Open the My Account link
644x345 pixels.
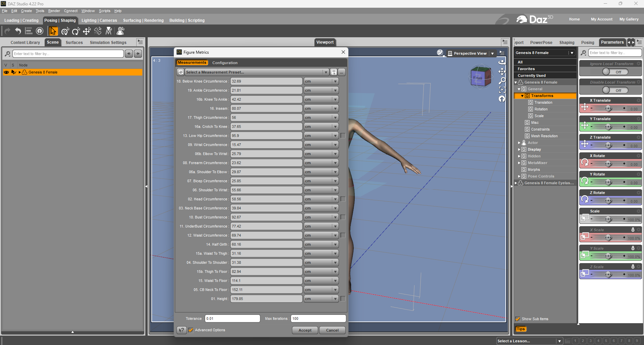click(601, 19)
